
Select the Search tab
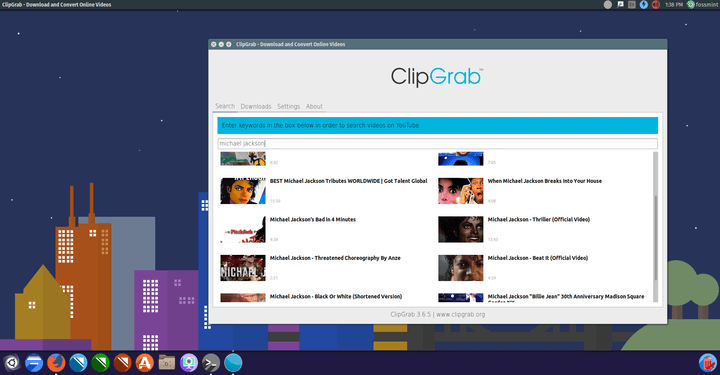coord(225,106)
